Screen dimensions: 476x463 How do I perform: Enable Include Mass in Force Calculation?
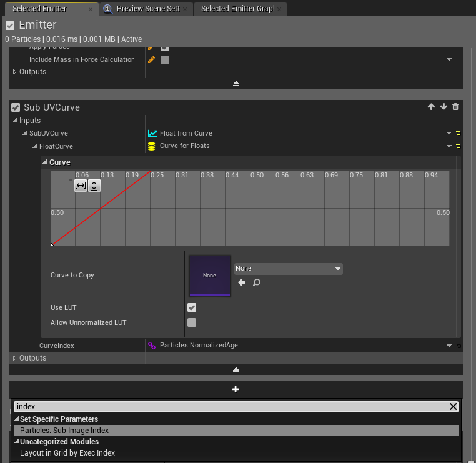(x=165, y=60)
